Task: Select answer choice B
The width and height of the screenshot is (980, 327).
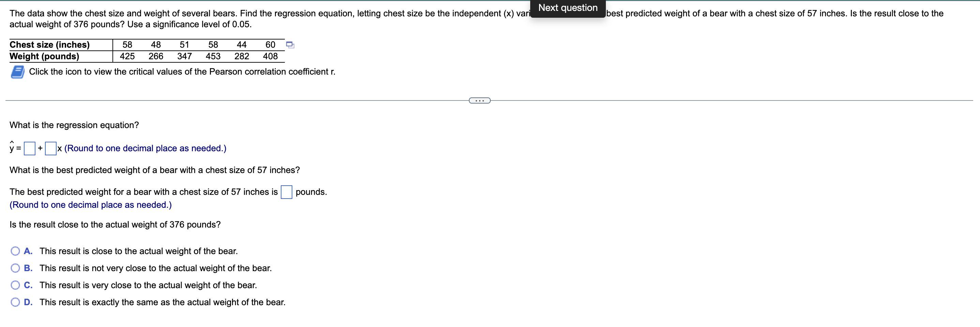Action: pyautogui.click(x=15, y=268)
